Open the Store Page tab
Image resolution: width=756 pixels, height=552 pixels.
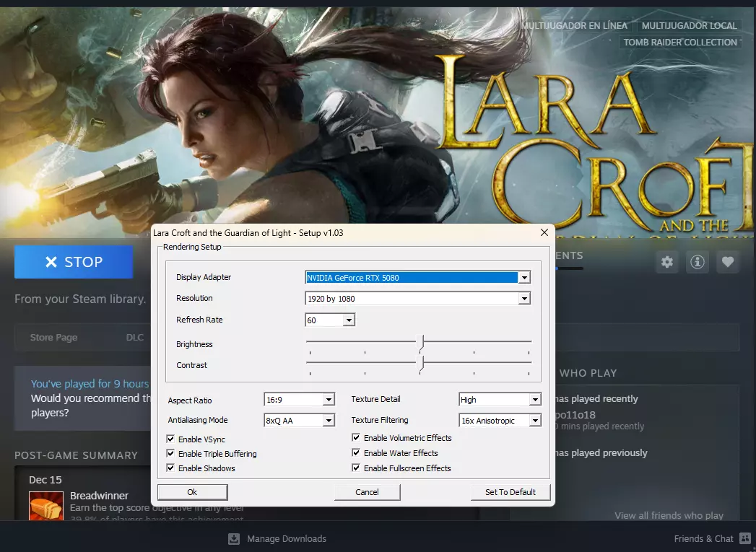click(53, 338)
